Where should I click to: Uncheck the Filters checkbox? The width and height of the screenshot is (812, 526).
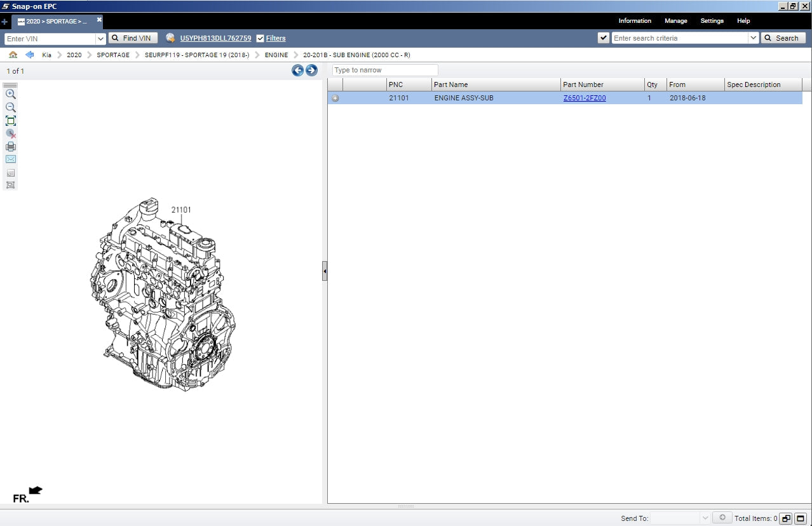tap(260, 39)
